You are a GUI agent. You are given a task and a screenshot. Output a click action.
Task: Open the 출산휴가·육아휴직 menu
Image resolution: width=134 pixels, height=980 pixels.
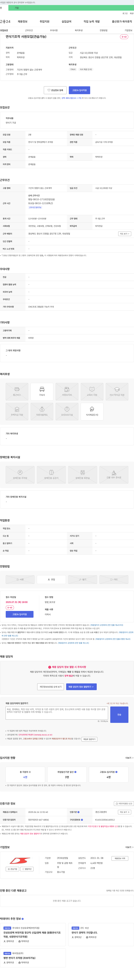tap(122, 22)
